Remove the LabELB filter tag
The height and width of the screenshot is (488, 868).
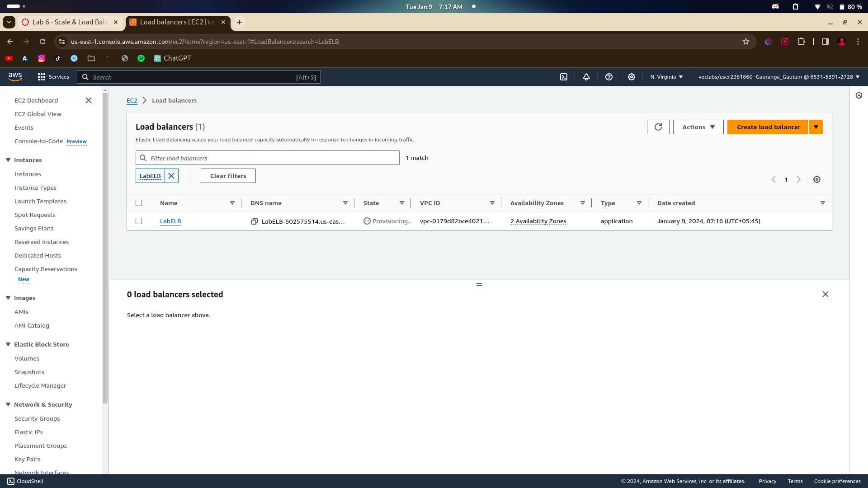[171, 176]
